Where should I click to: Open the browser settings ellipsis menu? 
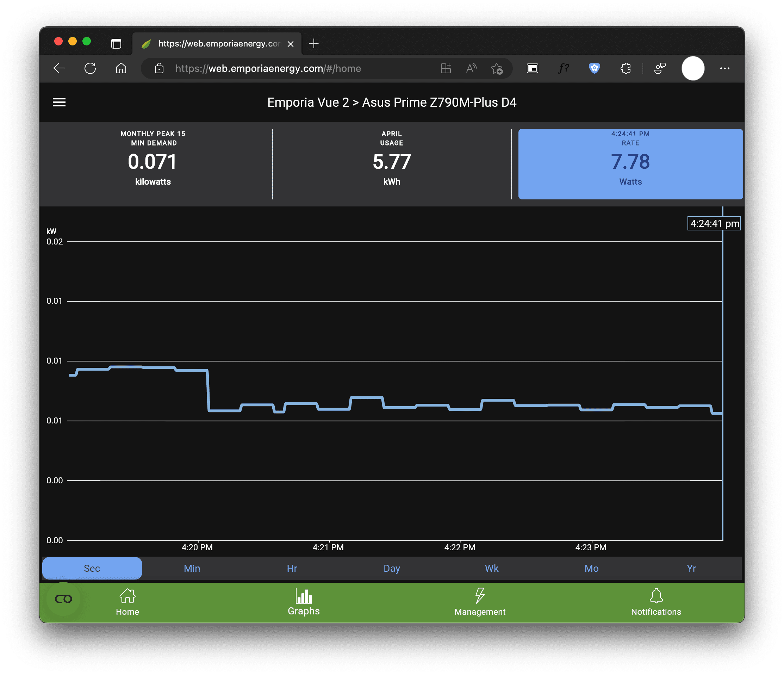pos(724,69)
